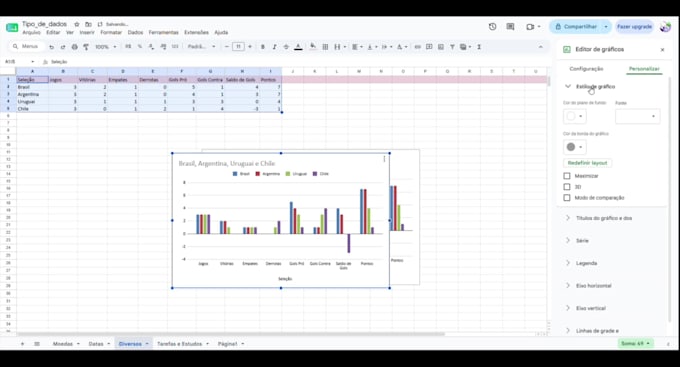Click the move-to-folder icon beside the title

tap(88, 24)
